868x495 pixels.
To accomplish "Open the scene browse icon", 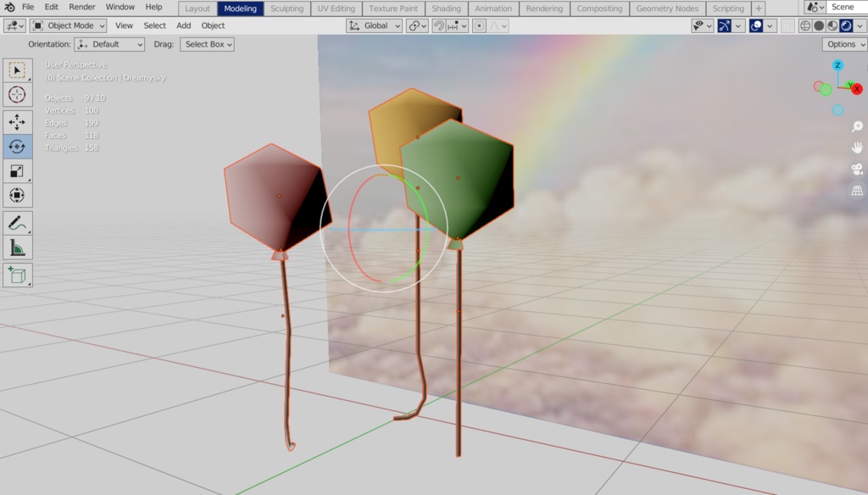I will (816, 7).
